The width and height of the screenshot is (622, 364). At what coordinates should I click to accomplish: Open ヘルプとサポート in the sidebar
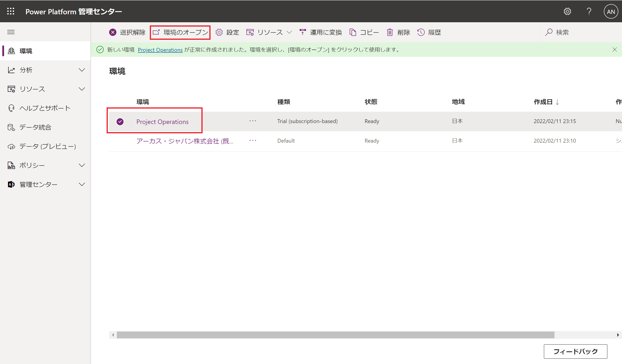tap(45, 108)
